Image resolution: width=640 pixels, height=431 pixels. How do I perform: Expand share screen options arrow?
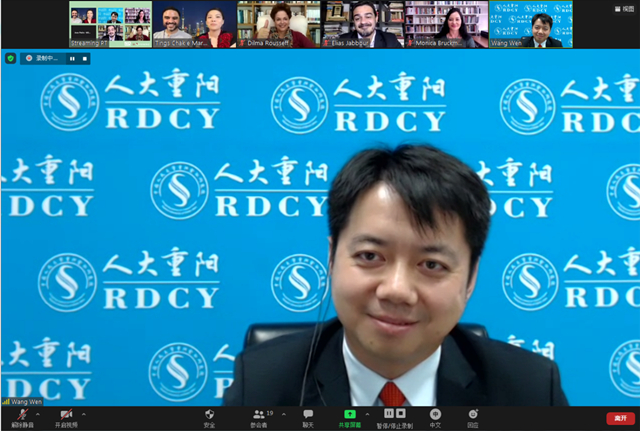[x=367, y=414]
